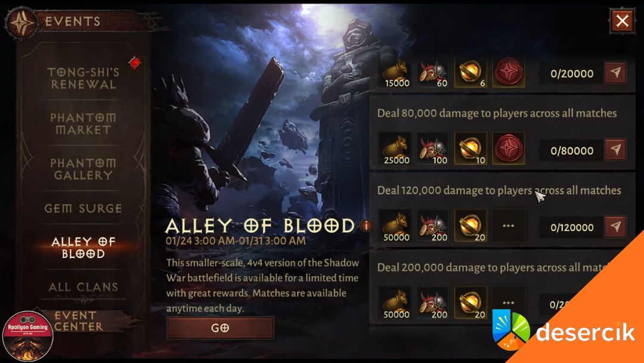Click the navigate arrow for 0/20000 quest

tap(615, 73)
